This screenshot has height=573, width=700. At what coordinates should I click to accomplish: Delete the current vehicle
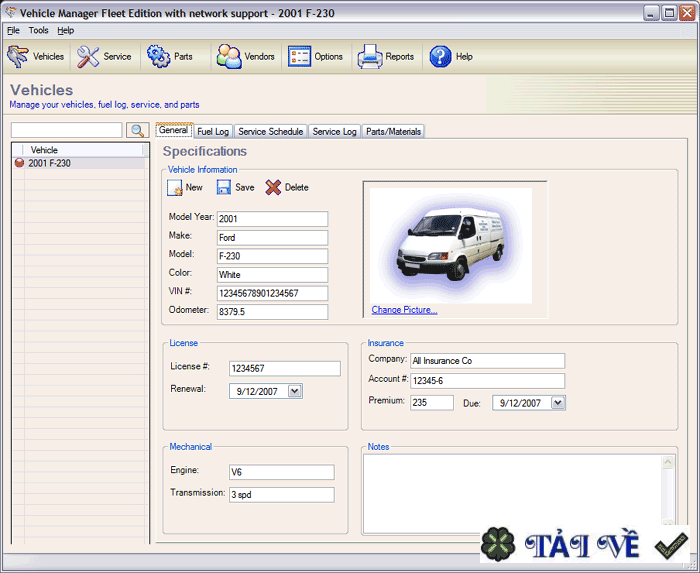287,188
